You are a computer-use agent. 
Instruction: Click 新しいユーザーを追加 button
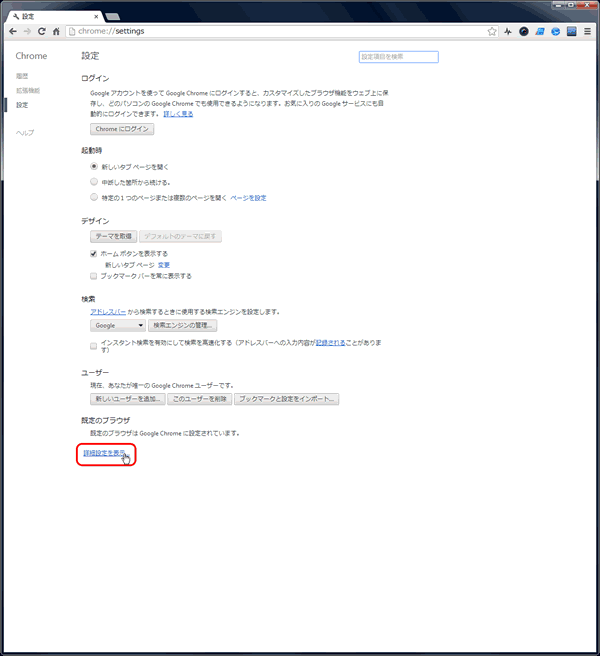128,399
